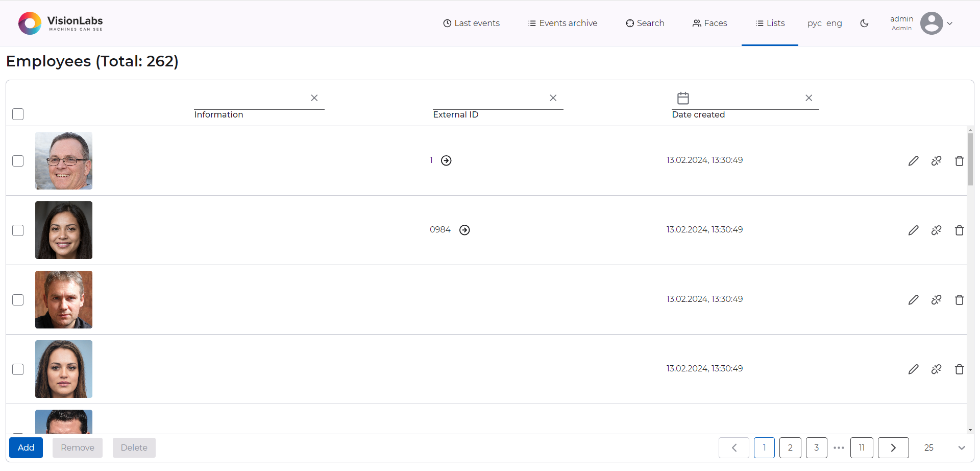Jump to page 11

(x=862, y=448)
